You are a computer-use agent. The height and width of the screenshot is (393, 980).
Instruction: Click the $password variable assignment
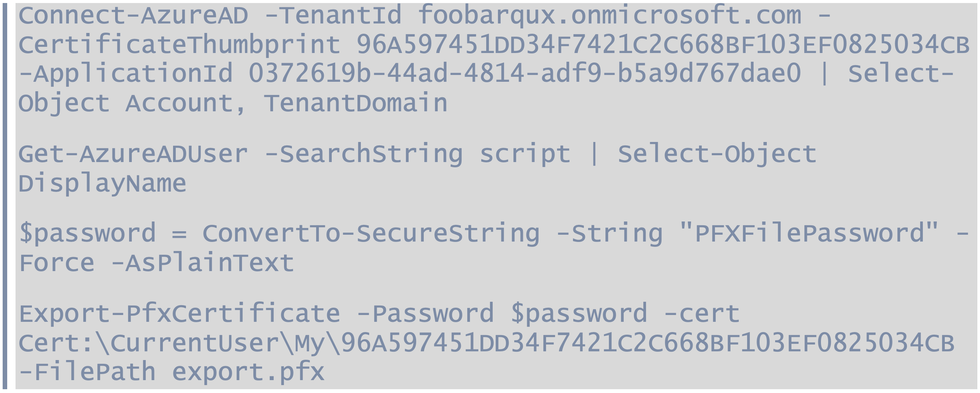[87, 234]
